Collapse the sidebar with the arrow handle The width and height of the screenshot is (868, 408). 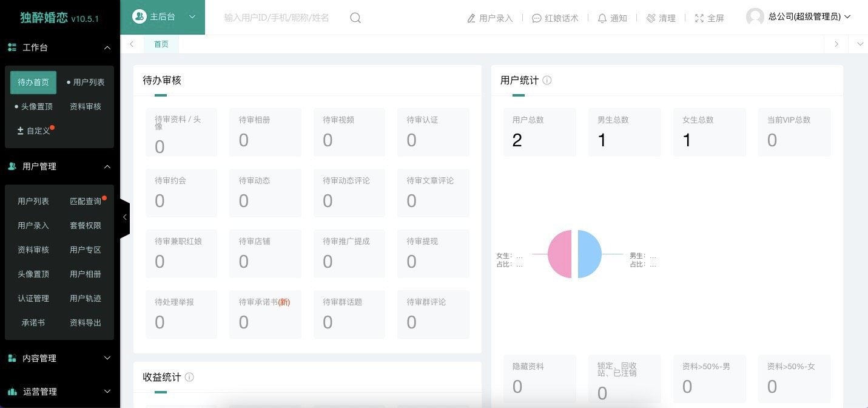[124, 217]
